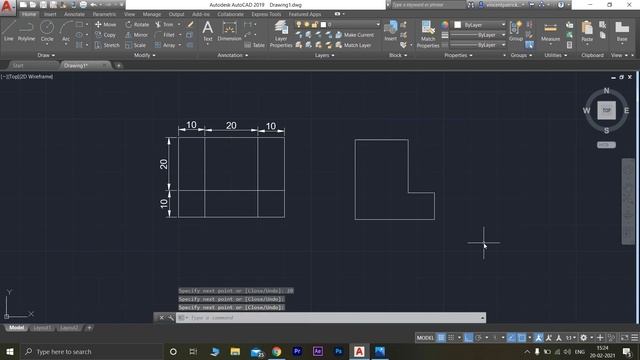Screen dimensions: 640x360
Task: Toggle snap mode in status bar
Action: coord(451,338)
